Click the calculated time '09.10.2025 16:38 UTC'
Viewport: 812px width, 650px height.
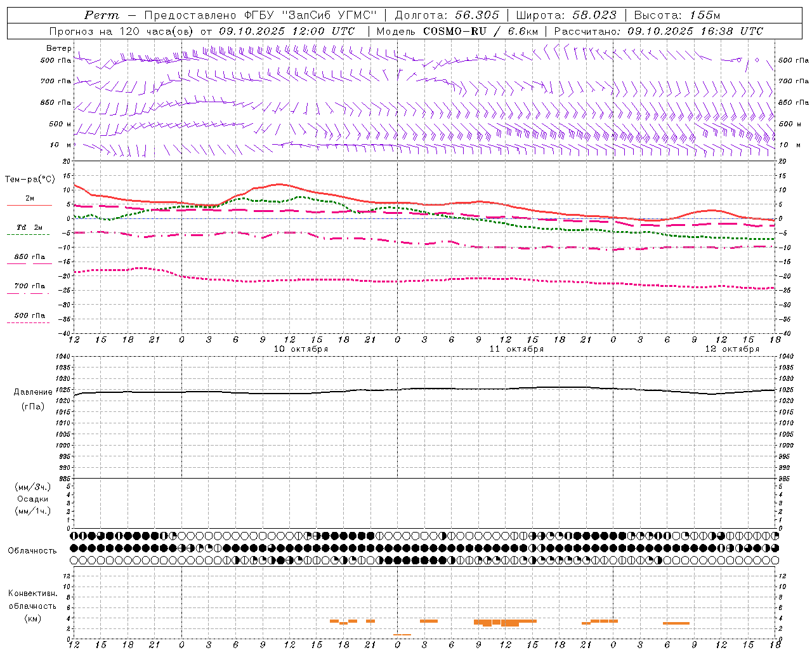pos(695,31)
